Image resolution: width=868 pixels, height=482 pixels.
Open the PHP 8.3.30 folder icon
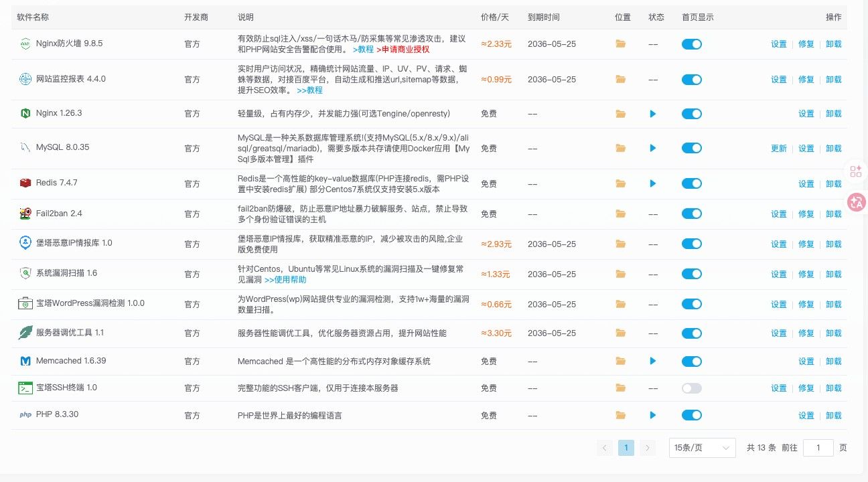(x=621, y=415)
